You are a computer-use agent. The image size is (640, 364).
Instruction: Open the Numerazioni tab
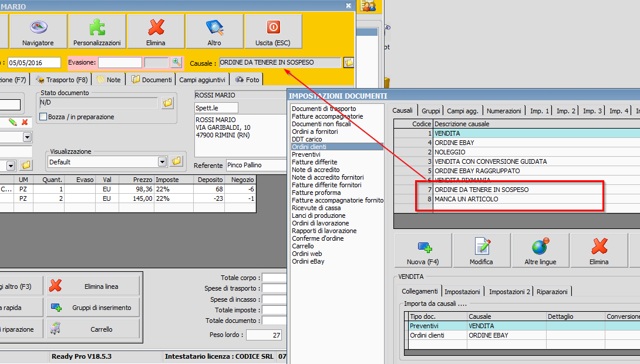click(504, 111)
